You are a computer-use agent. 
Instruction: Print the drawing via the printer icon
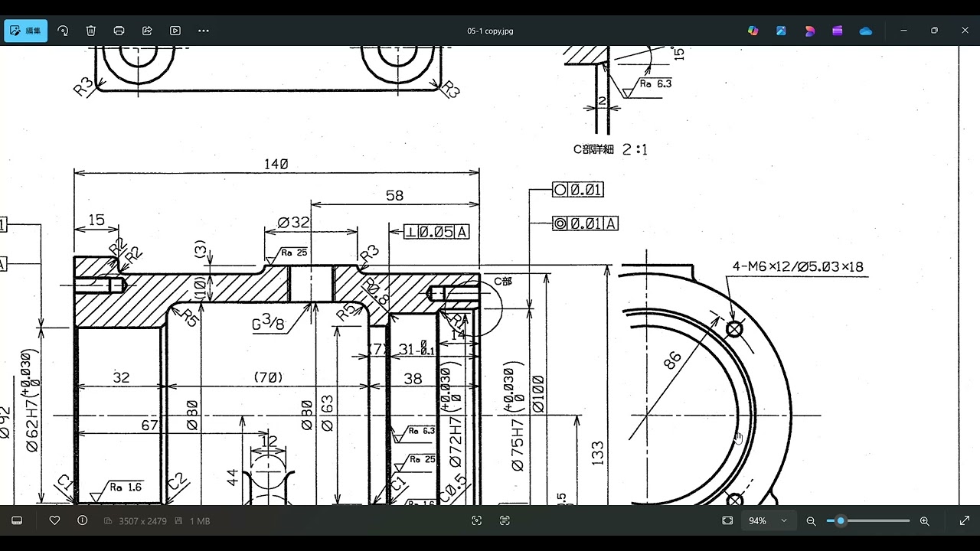(x=119, y=31)
